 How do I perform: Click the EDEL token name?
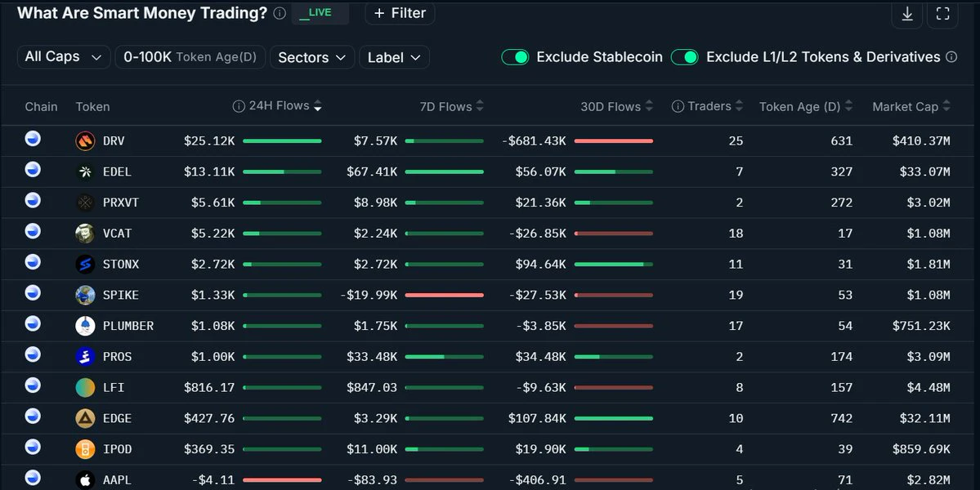[117, 171]
